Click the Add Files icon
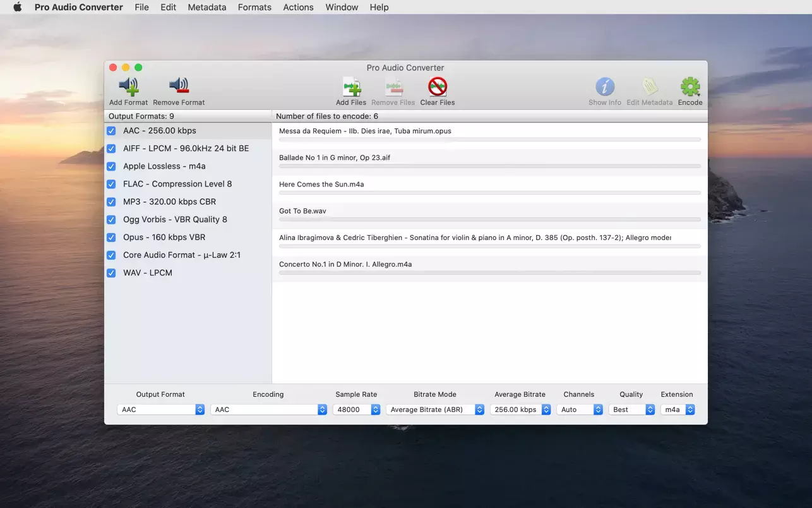 (x=351, y=87)
